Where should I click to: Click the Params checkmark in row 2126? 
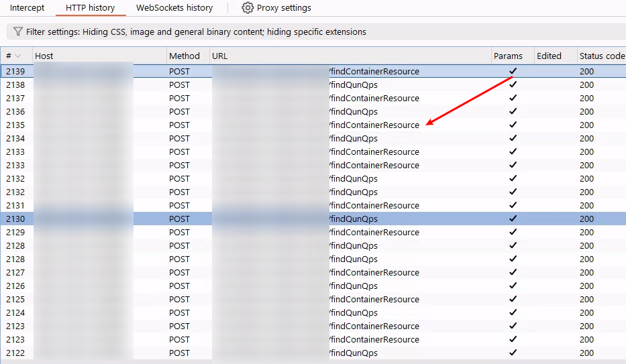pyautogui.click(x=513, y=286)
